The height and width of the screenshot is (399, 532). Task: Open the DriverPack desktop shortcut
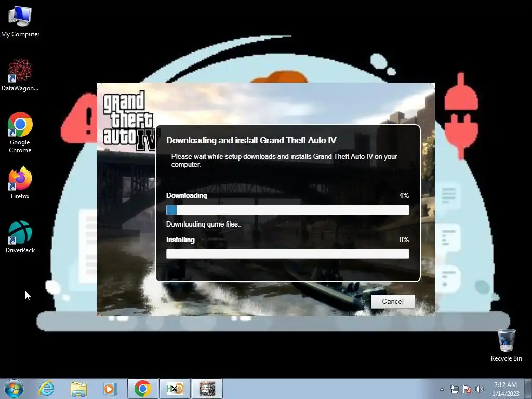coord(20,237)
